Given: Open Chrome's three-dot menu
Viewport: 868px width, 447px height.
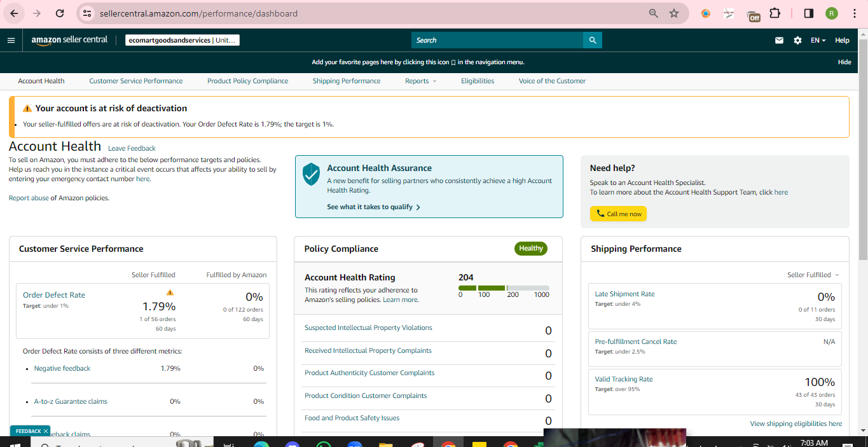Looking at the screenshot, I should (854, 13).
